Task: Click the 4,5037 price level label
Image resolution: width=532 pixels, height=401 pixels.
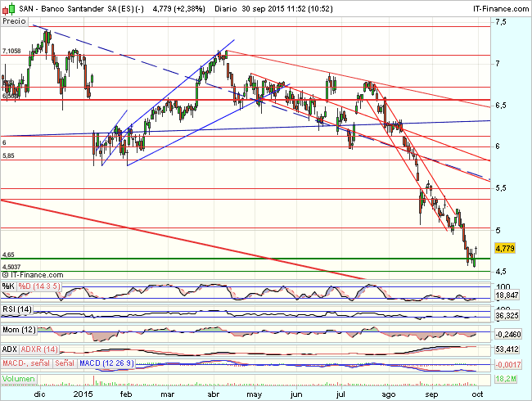Action: point(11,267)
